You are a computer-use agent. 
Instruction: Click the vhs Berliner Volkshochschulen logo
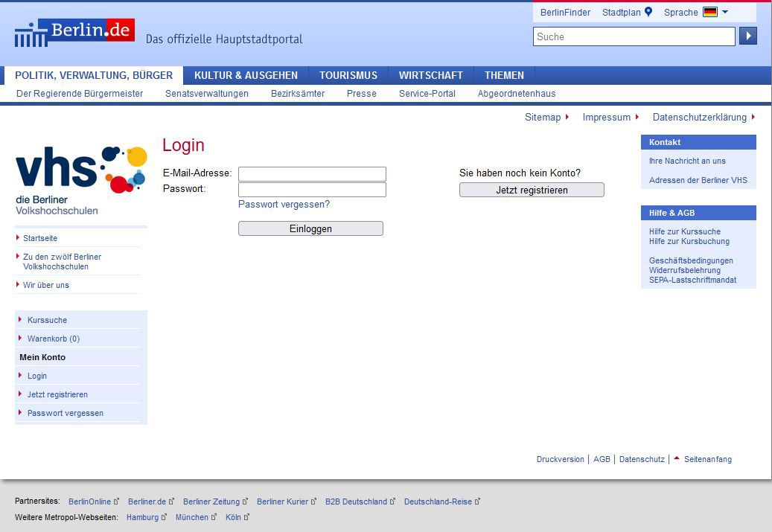pyautogui.click(x=81, y=181)
